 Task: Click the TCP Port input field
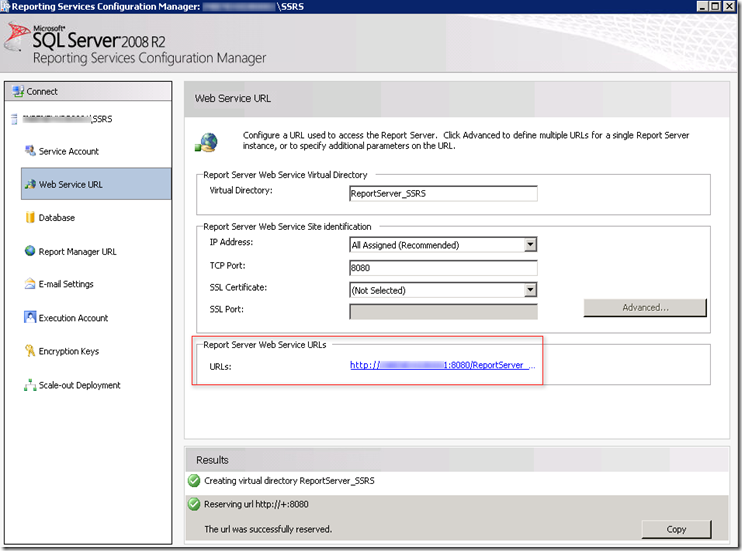442,268
